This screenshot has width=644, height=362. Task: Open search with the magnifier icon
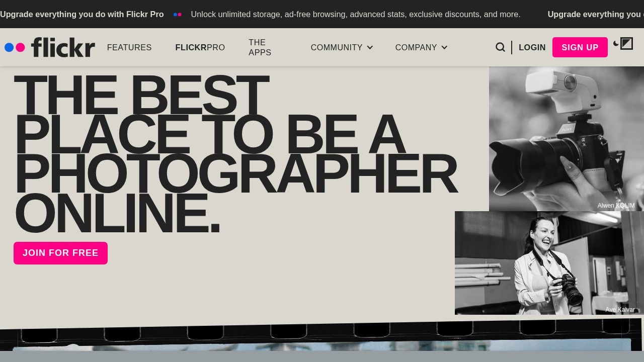[x=500, y=47]
